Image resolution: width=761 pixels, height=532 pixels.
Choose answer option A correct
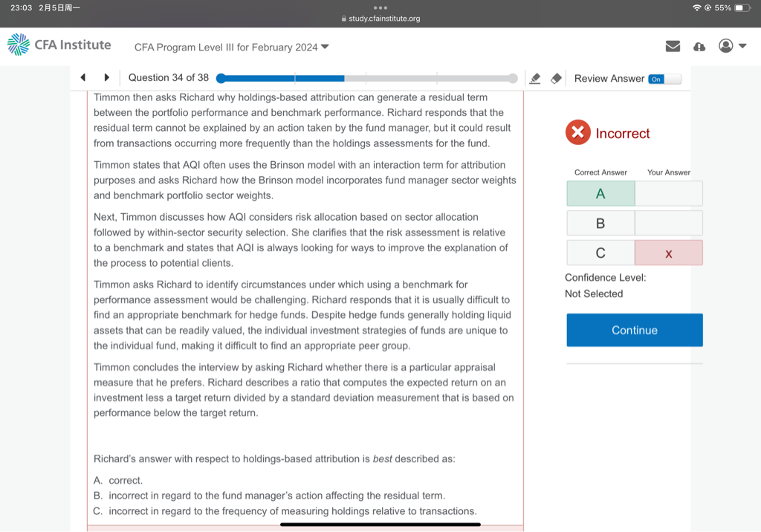click(118, 480)
